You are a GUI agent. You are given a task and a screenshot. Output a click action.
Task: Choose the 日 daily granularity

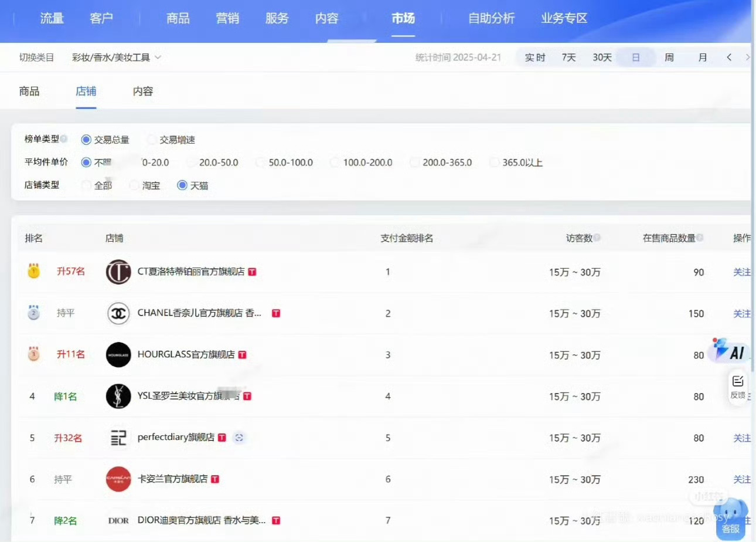tap(635, 57)
